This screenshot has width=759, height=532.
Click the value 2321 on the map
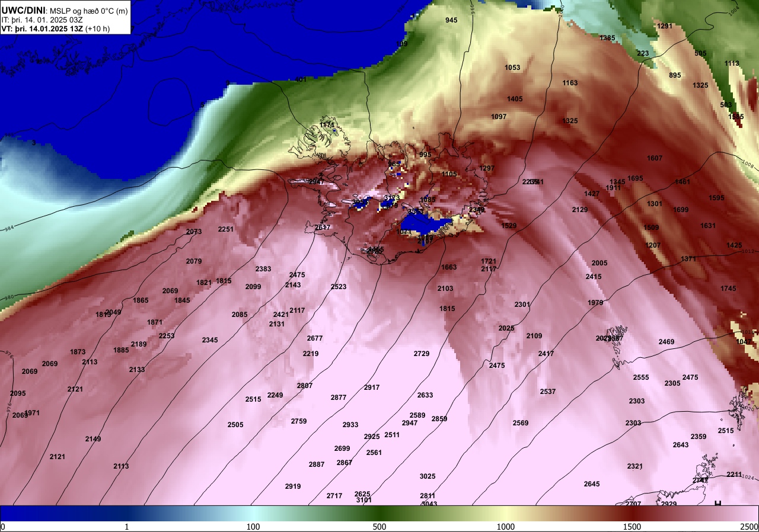point(635,466)
